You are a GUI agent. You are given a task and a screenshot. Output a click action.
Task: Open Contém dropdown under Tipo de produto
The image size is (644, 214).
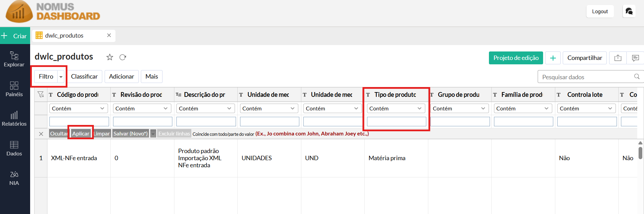[396, 108]
